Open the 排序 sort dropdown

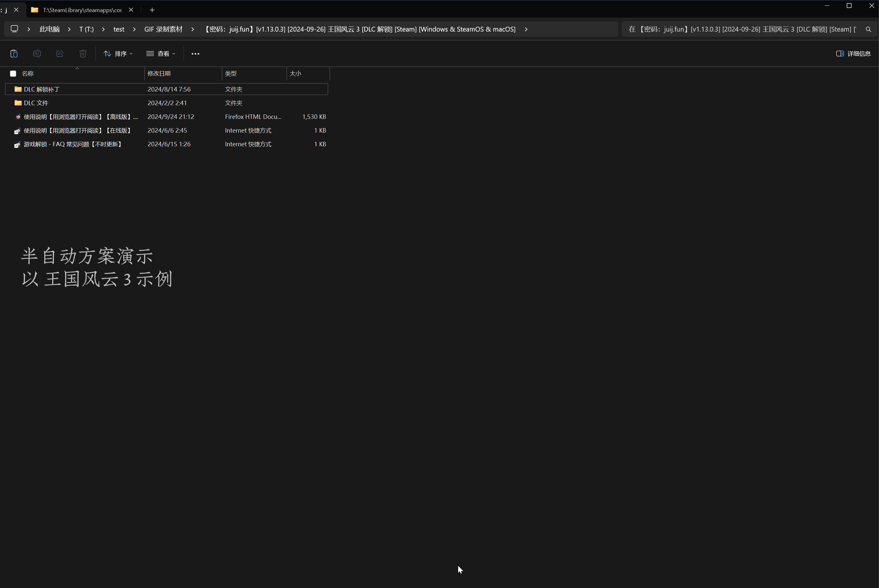pyautogui.click(x=118, y=54)
